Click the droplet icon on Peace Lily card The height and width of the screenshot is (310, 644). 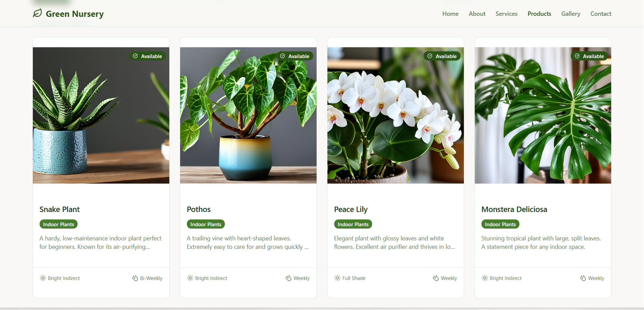point(436,278)
